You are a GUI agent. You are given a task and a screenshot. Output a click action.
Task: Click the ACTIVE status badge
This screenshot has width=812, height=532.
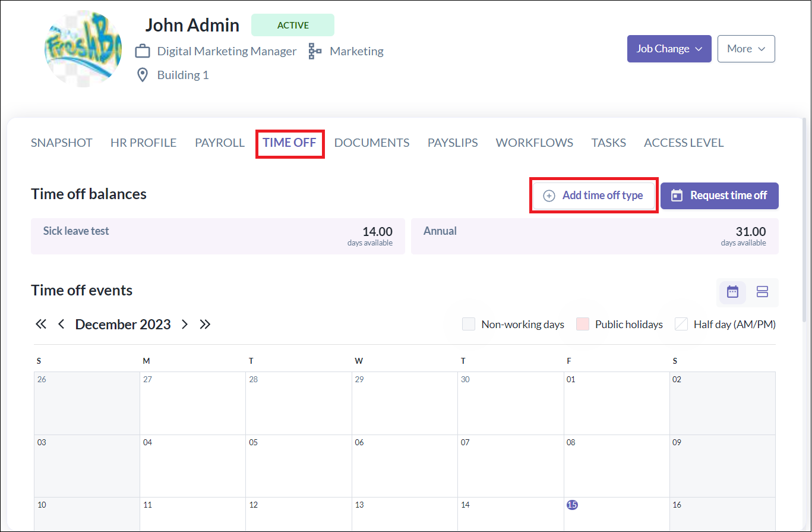pos(293,26)
